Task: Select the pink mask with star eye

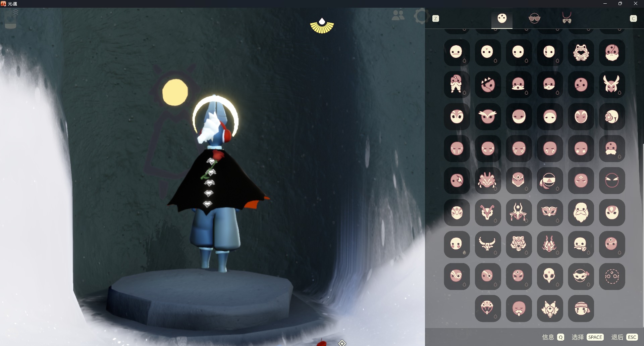Action: click(x=488, y=276)
